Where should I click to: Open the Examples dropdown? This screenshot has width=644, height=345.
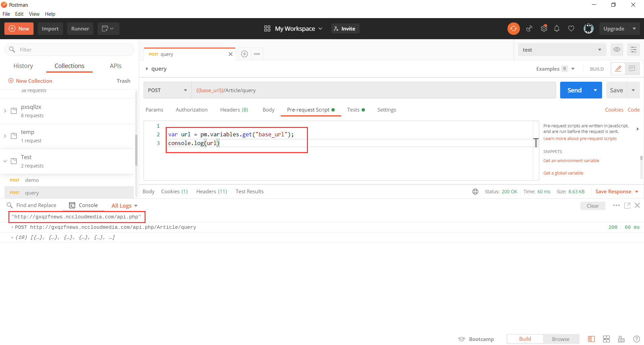(x=555, y=69)
